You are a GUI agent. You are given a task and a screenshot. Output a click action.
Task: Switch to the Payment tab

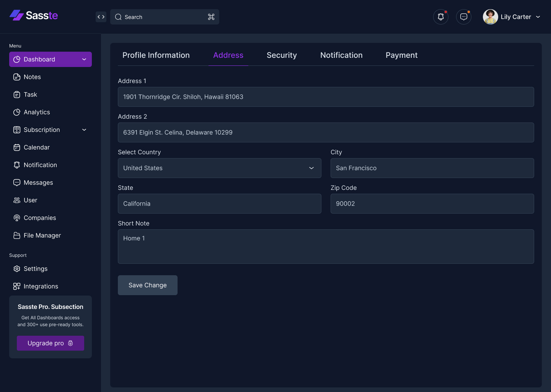(401, 55)
